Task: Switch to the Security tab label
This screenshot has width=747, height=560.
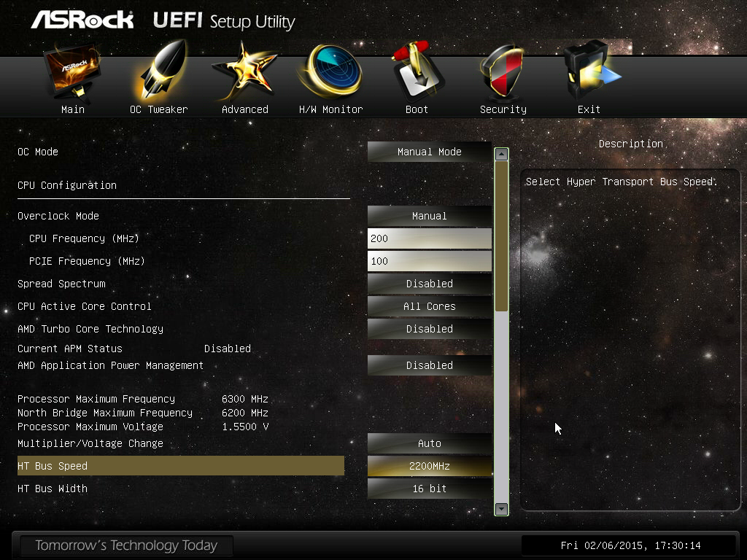Action: point(503,109)
